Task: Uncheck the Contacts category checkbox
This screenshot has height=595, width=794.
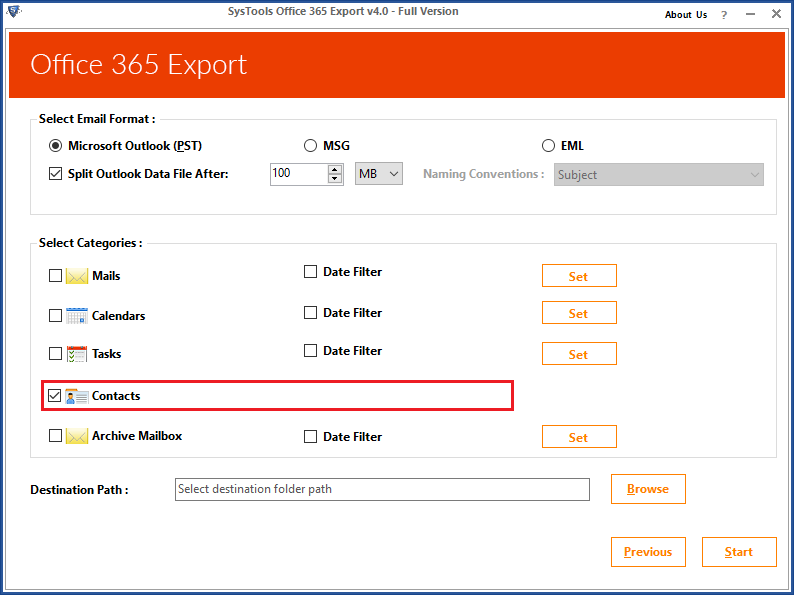Action: (55, 395)
